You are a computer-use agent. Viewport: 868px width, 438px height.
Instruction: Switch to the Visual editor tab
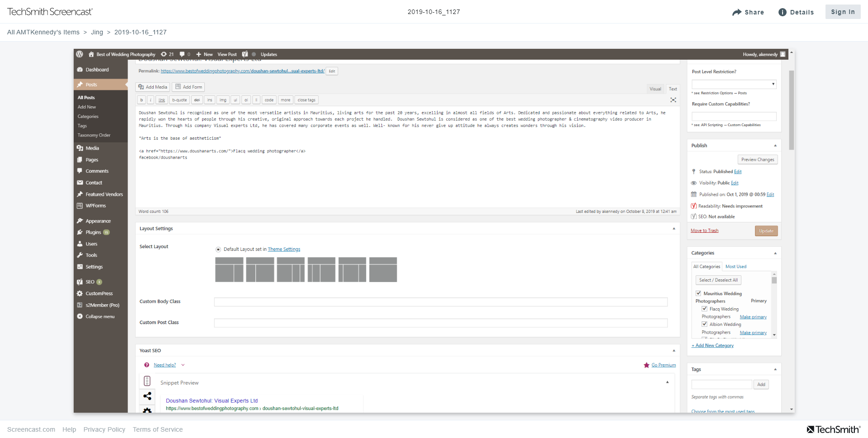656,89
